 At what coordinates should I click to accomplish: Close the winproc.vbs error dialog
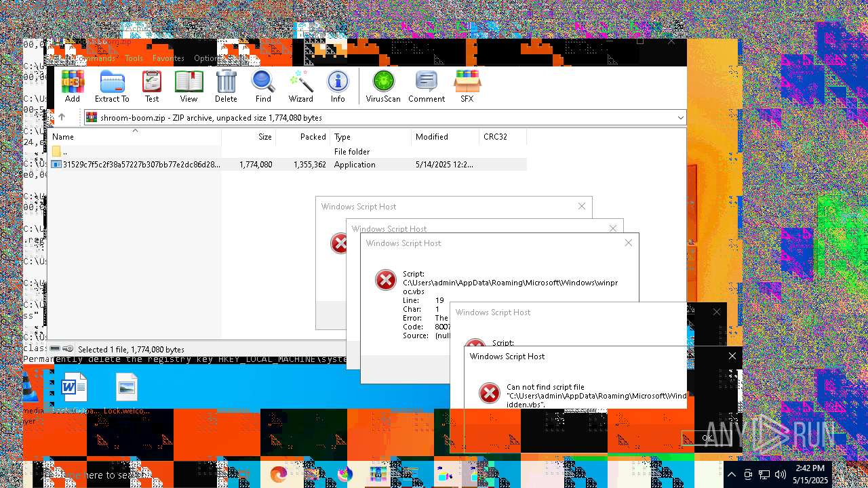[628, 243]
